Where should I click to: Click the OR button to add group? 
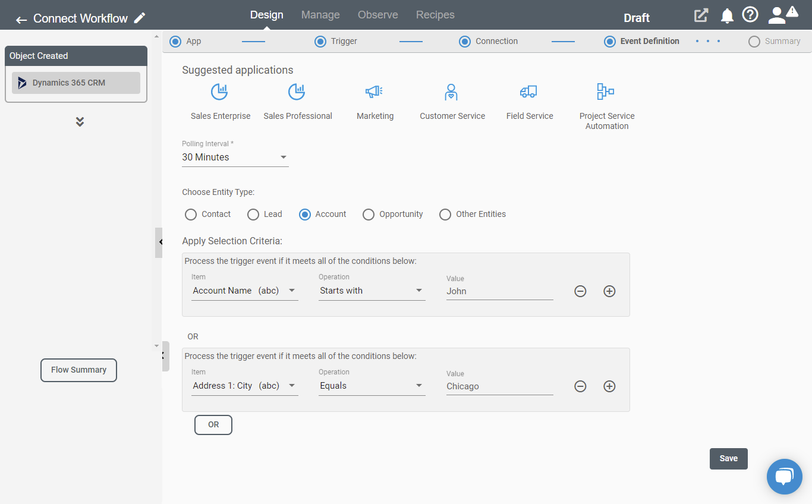point(213,425)
